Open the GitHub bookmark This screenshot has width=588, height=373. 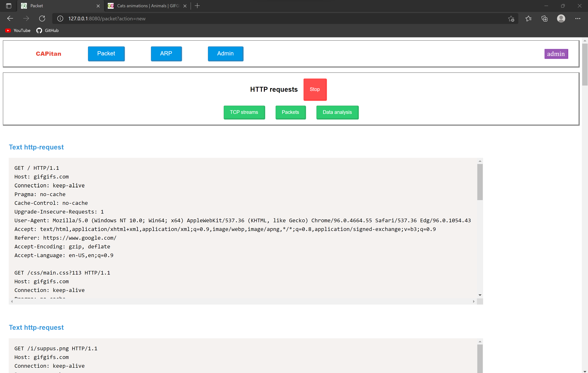click(48, 31)
